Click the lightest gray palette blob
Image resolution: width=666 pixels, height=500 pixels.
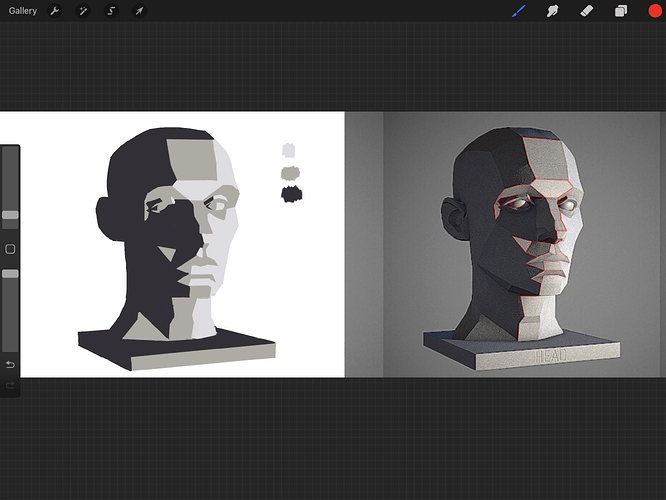click(x=289, y=150)
